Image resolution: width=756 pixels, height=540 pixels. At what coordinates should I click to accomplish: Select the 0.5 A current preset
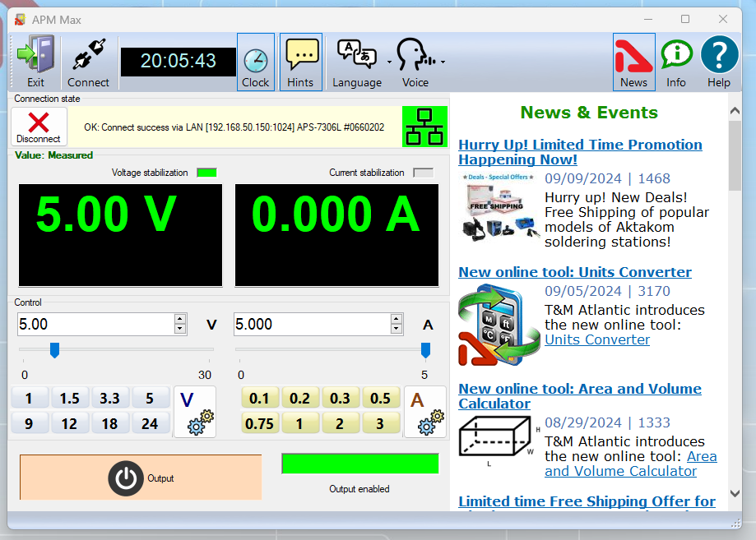380,399
